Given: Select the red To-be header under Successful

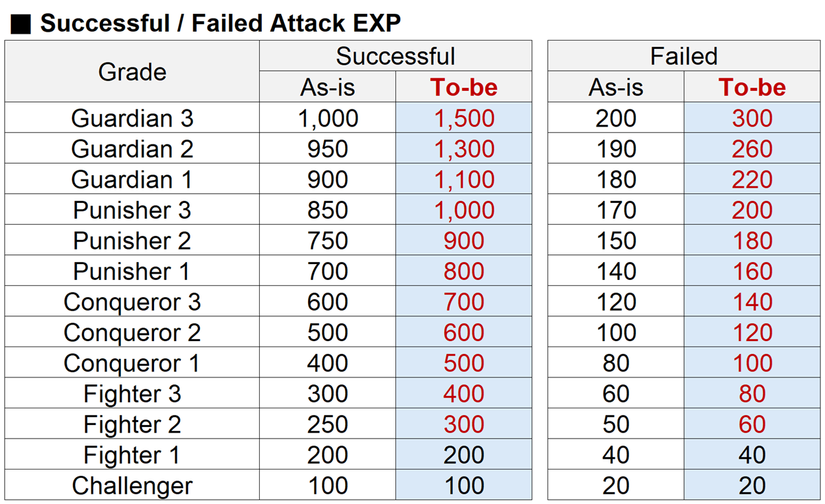Looking at the screenshot, I should pyautogui.click(x=464, y=87).
